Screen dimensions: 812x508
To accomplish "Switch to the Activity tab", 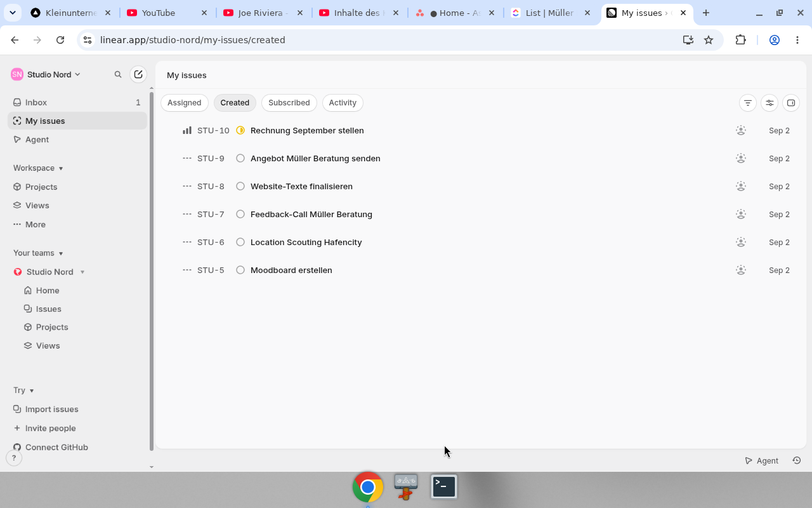I will coord(343,103).
